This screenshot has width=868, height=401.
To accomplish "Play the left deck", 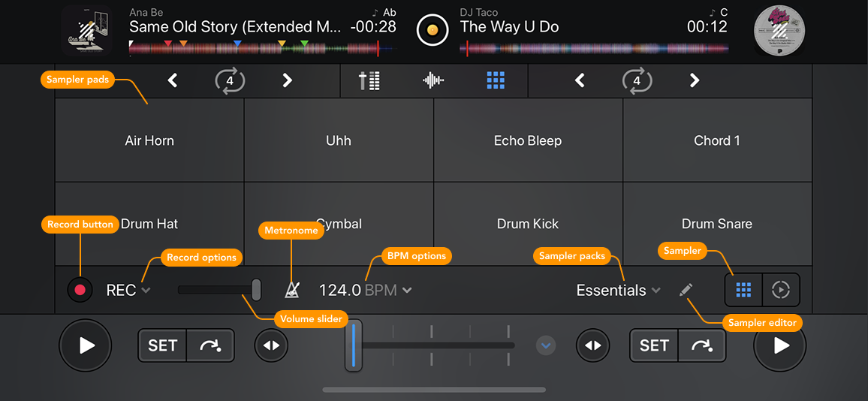I will click(x=86, y=345).
